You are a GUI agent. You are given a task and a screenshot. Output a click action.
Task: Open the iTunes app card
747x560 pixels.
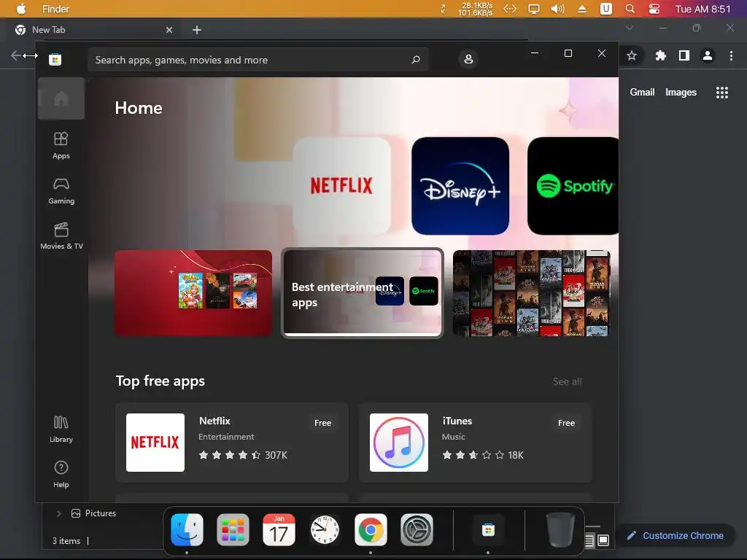click(476, 443)
